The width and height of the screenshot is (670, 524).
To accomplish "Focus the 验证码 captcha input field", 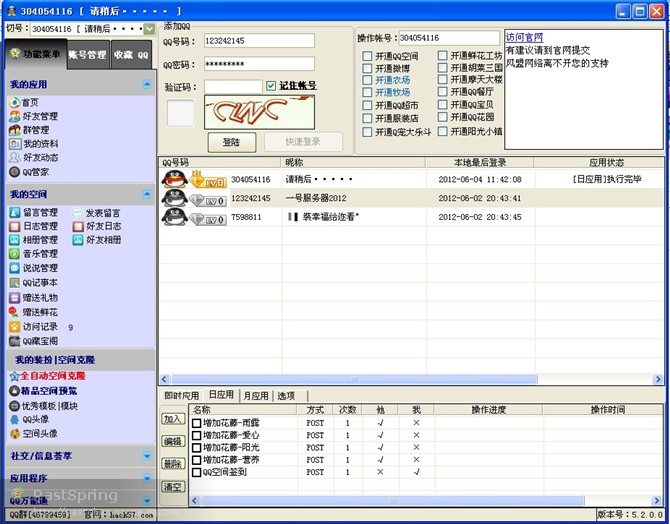I will click(233, 86).
